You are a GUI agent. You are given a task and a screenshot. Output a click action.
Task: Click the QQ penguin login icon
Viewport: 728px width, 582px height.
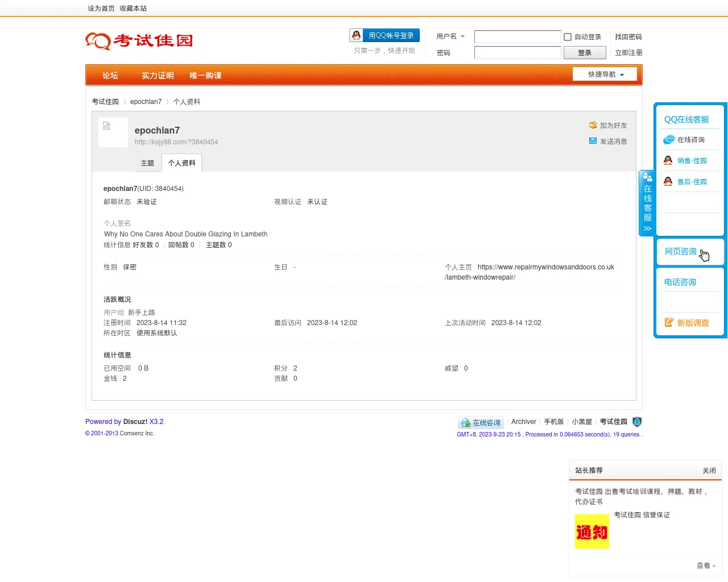point(357,35)
